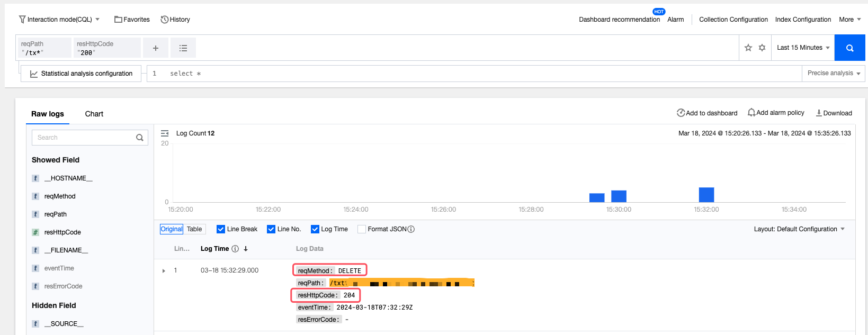The height and width of the screenshot is (335, 868).
Task: Click the DELETE value in log data
Action: (x=350, y=271)
